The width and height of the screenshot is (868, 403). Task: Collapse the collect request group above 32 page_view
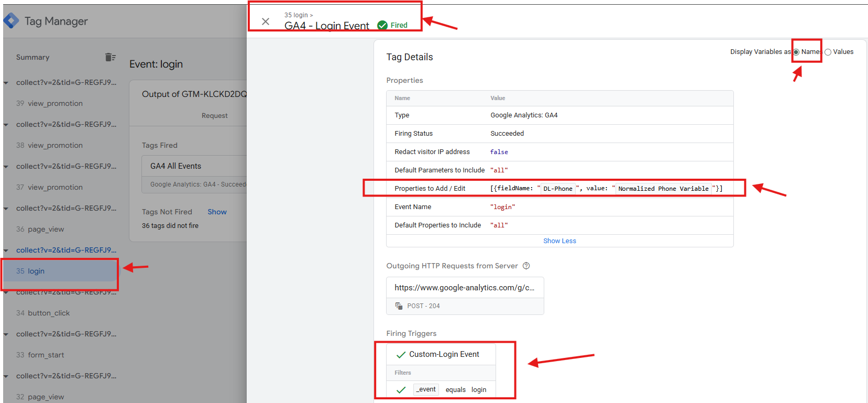pyautogui.click(x=6, y=376)
